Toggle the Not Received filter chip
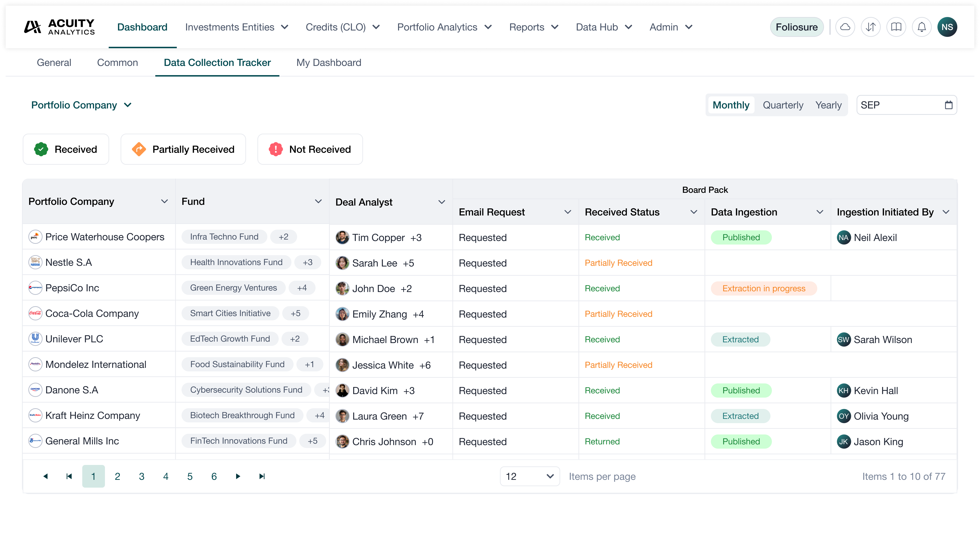The image size is (980, 550). pyautogui.click(x=310, y=149)
